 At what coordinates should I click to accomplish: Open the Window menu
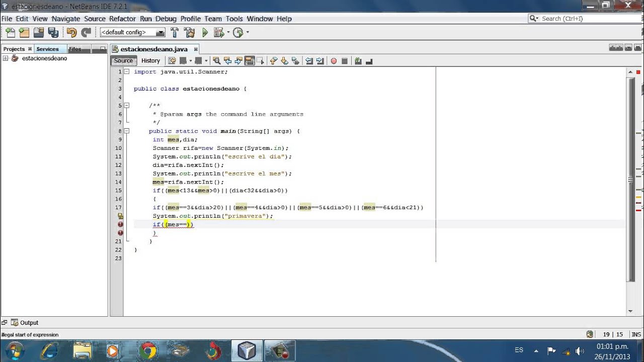[x=260, y=19]
